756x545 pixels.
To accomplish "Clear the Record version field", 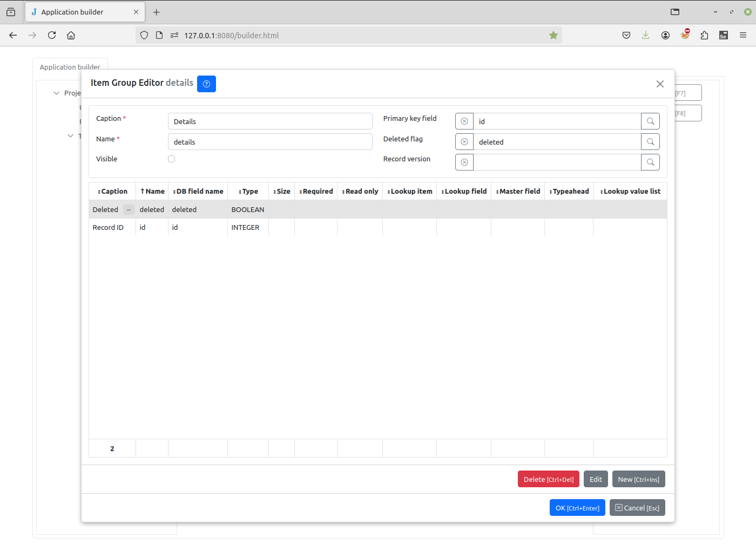I will pyautogui.click(x=464, y=162).
